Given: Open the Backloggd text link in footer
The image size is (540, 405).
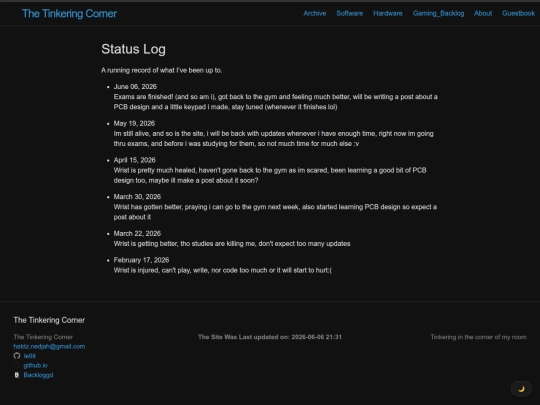Looking at the screenshot, I should [x=38, y=375].
